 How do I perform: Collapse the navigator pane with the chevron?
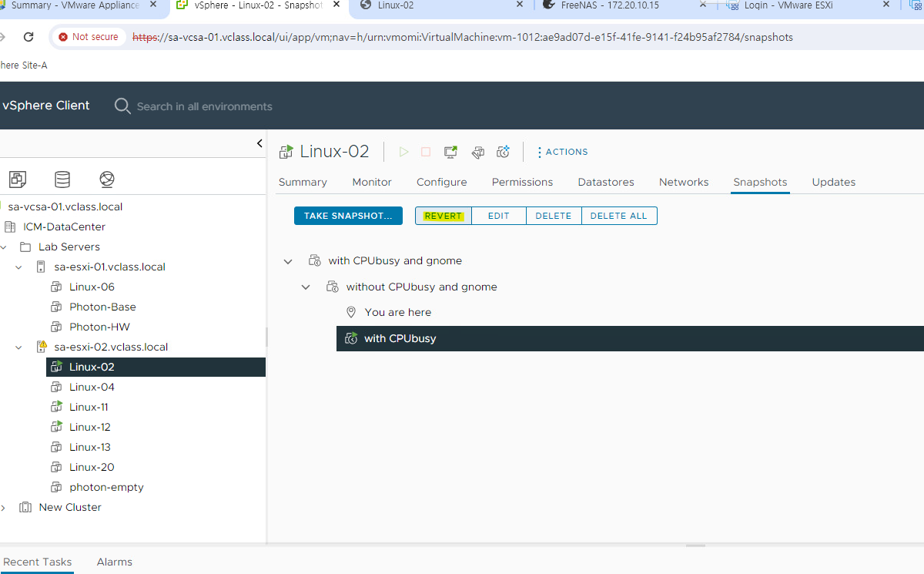point(259,143)
